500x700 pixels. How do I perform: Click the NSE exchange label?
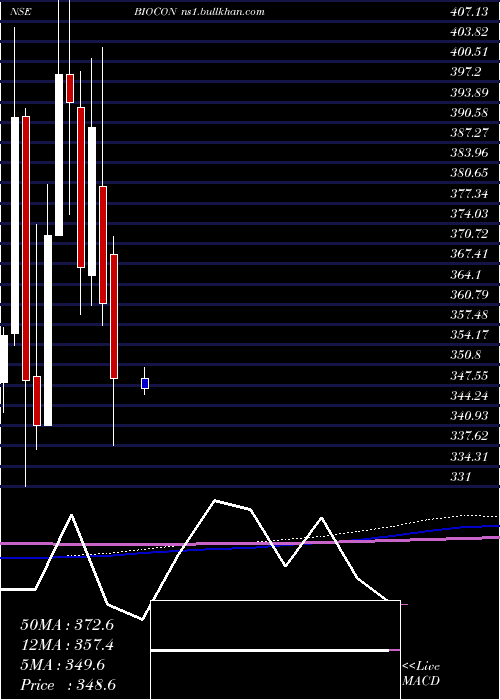pyautogui.click(x=21, y=12)
